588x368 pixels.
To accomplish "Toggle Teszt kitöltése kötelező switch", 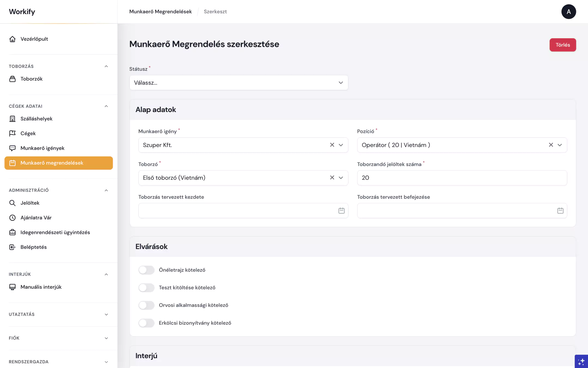I will 146,288.
